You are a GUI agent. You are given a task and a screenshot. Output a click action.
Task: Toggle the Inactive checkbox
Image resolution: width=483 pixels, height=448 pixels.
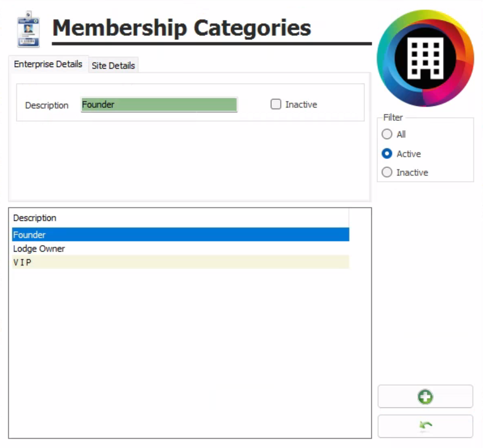[276, 104]
